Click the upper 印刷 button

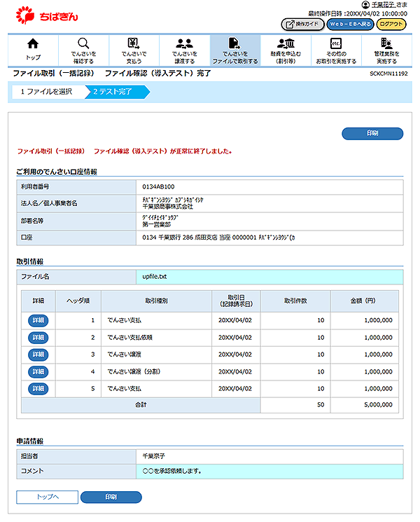pos(372,134)
